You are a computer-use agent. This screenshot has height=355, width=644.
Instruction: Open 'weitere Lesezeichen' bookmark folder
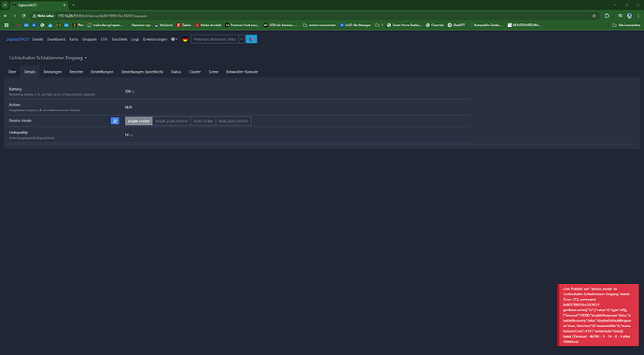[x=319, y=25]
